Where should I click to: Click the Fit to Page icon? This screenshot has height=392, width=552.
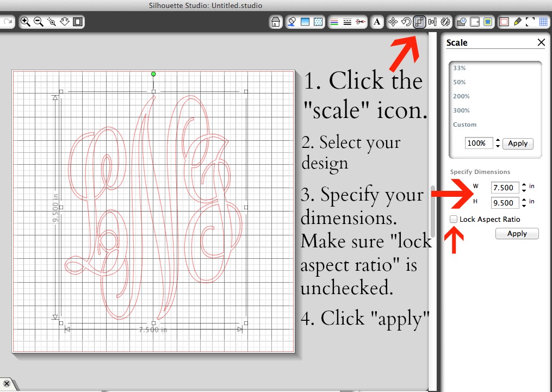coord(77,22)
